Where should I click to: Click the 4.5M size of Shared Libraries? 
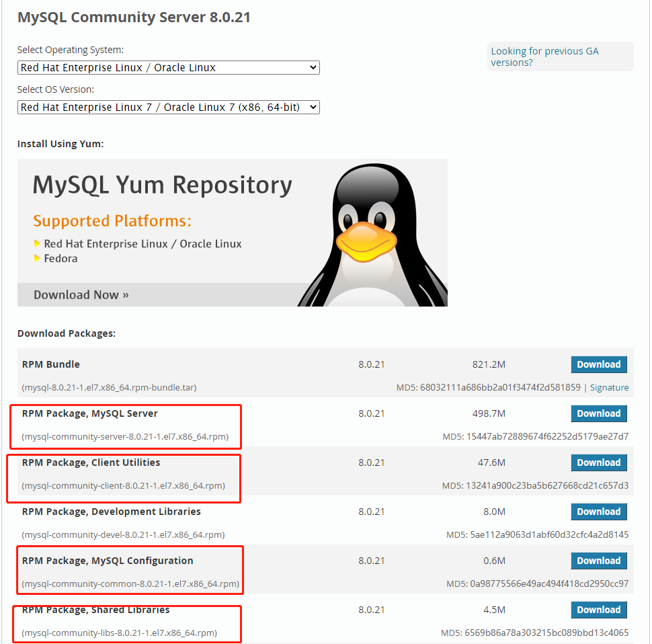click(495, 610)
